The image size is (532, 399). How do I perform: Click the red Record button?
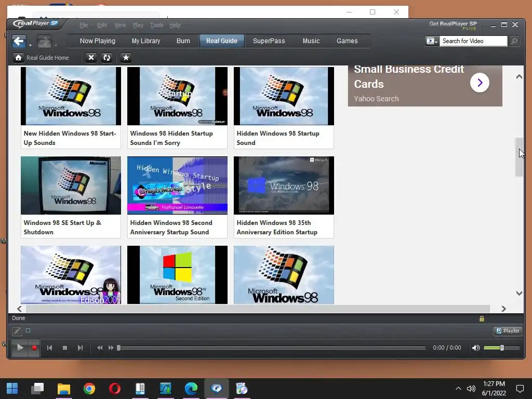tap(34, 348)
